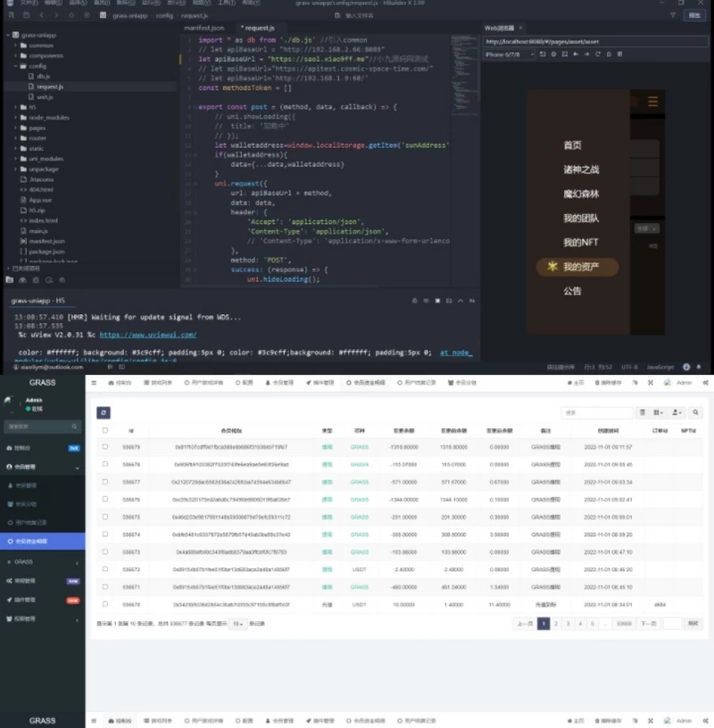Image resolution: width=714 pixels, height=728 pixels.
Task: Open the page size dropdown showing 10
Action: (237, 625)
